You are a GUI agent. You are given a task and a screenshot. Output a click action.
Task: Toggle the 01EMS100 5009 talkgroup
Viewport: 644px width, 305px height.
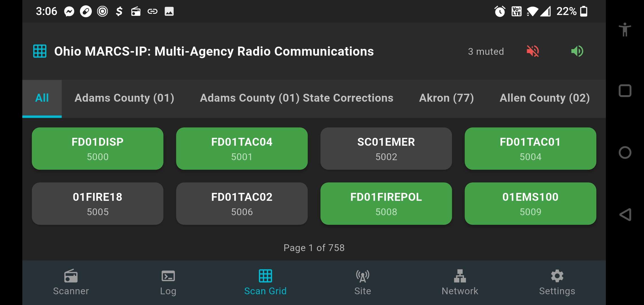pyautogui.click(x=530, y=204)
